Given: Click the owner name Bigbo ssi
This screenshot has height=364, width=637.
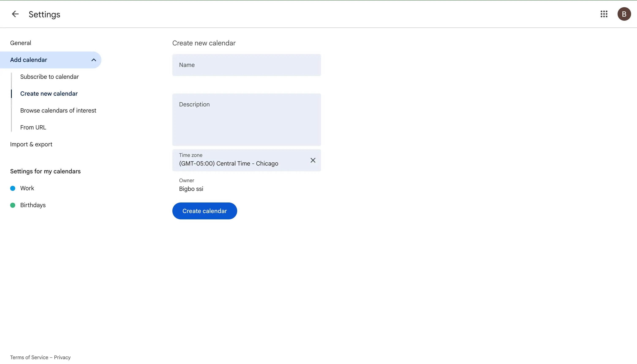Looking at the screenshot, I should [191, 189].
